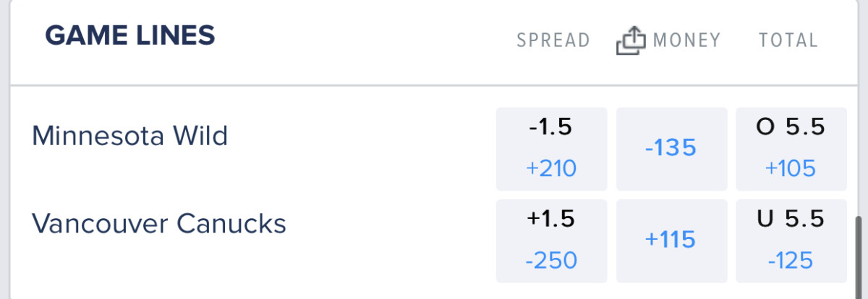Click the -1.5 spread line for Wild
868x299 pixels.
pyautogui.click(x=551, y=128)
